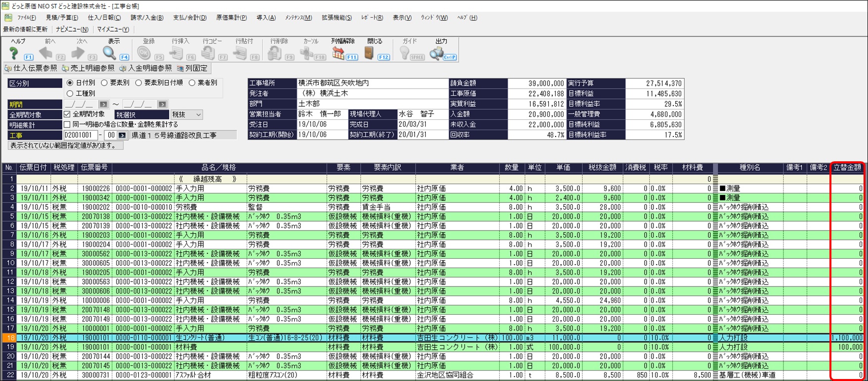Click the 1,100,000 立替金額 cell
This screenshot has width=868, height=381.
[x=847, y=337]
